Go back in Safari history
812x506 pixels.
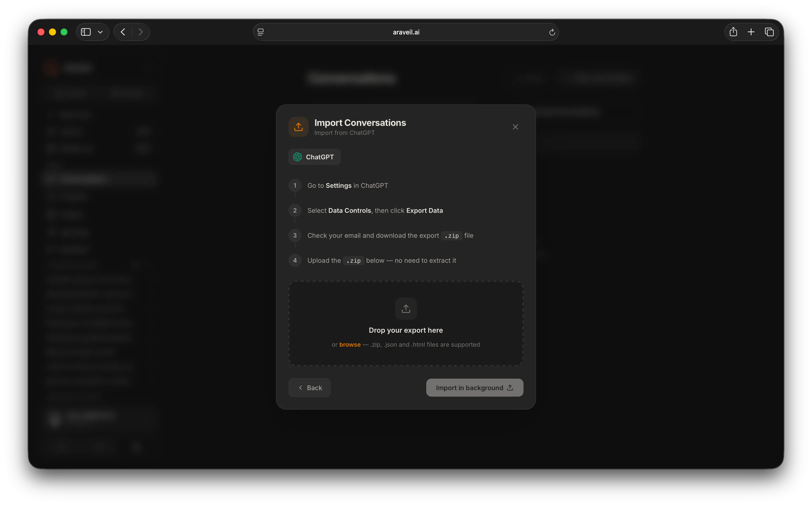(x=123, y=32)
